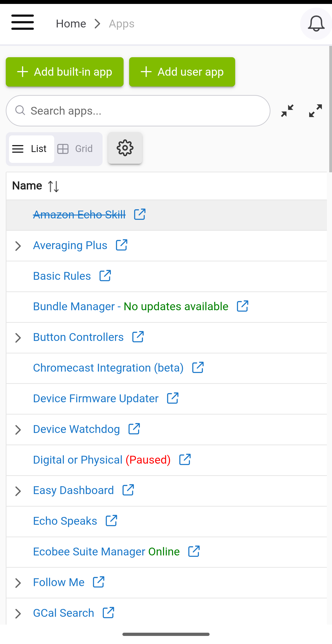Open the notifications bell

(316, 24)
